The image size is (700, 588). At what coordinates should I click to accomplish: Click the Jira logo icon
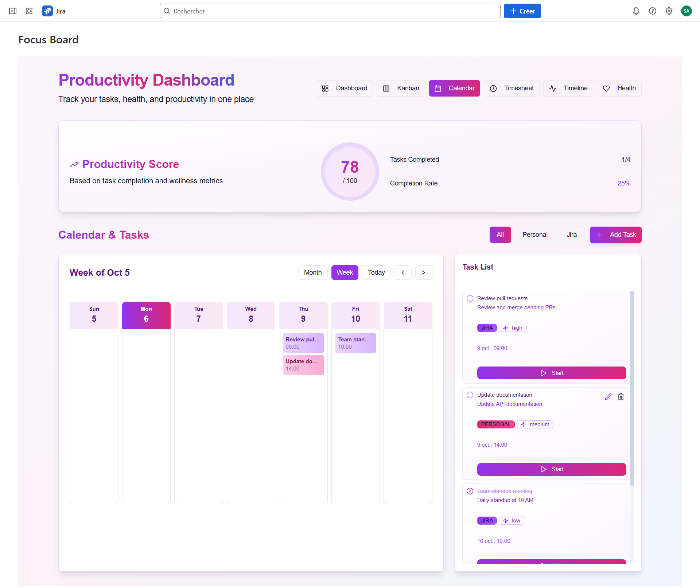click(x=47, y=11)
